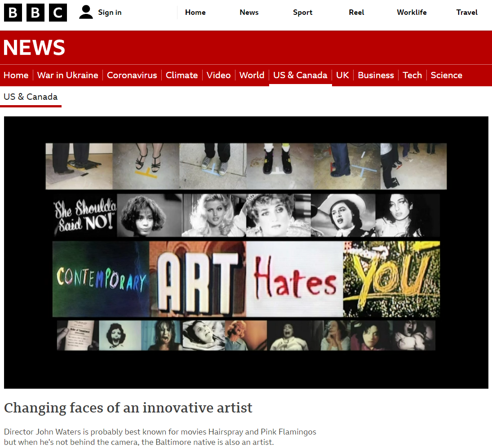Screen dimensions: 492x448
Task: Open the Sport section
Action: [302, 12]
